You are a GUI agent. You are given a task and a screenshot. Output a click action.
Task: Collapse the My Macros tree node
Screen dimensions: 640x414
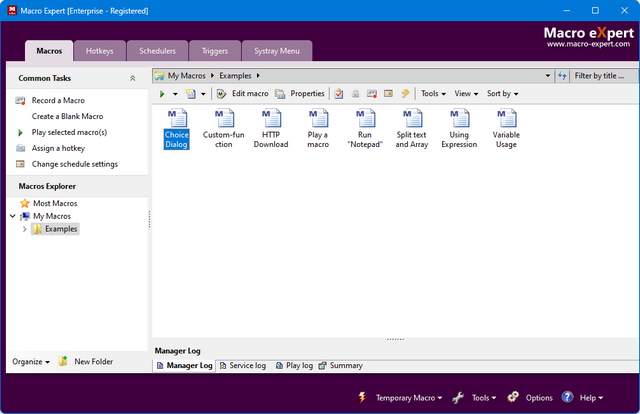coord(13,216)
